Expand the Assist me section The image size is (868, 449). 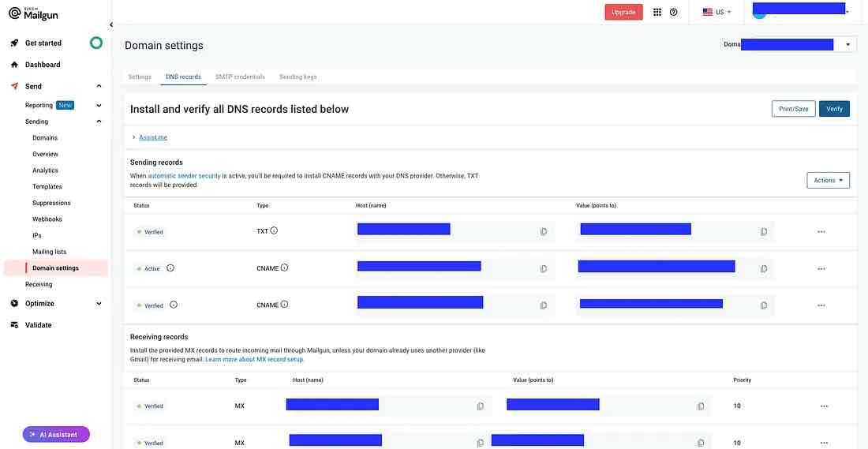(x=134, y=137)
